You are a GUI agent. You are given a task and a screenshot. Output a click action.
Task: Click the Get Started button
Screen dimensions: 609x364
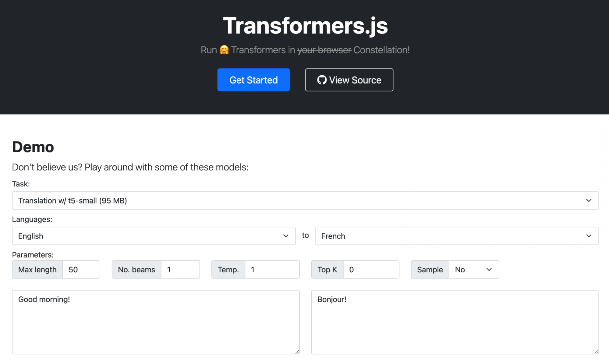pos(253,80)
